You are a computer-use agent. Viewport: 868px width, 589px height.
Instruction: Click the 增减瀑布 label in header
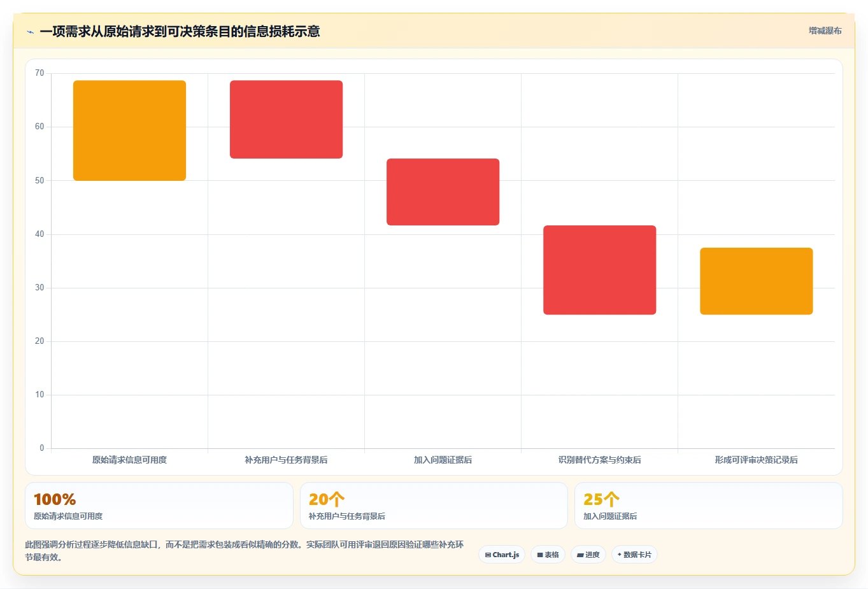pos(825,31)
